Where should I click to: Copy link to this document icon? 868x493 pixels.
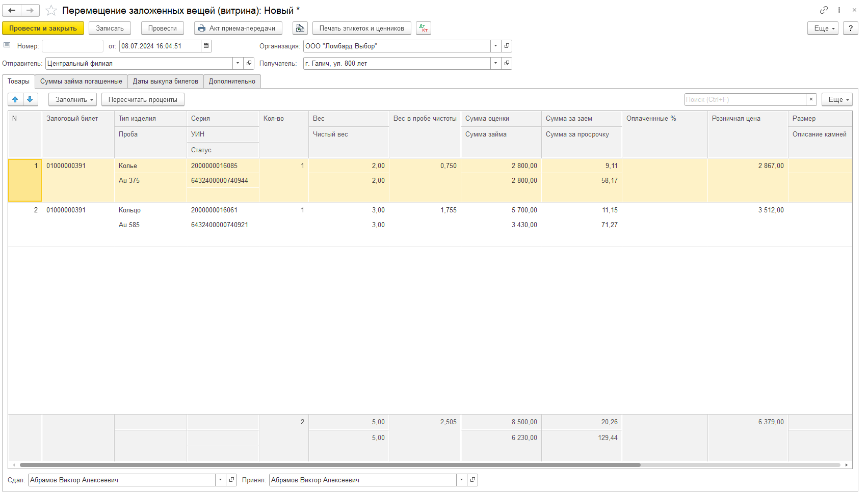coord(824,10)
